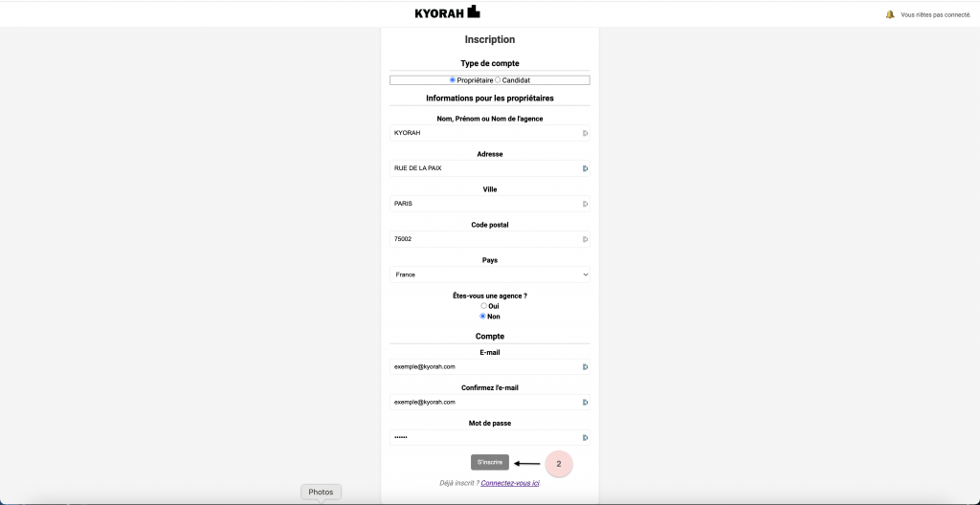Click the Adresse field with RUE DE LA PAIX
The height and width of the screenshot is (505, 980).
(x=483, y=168)
